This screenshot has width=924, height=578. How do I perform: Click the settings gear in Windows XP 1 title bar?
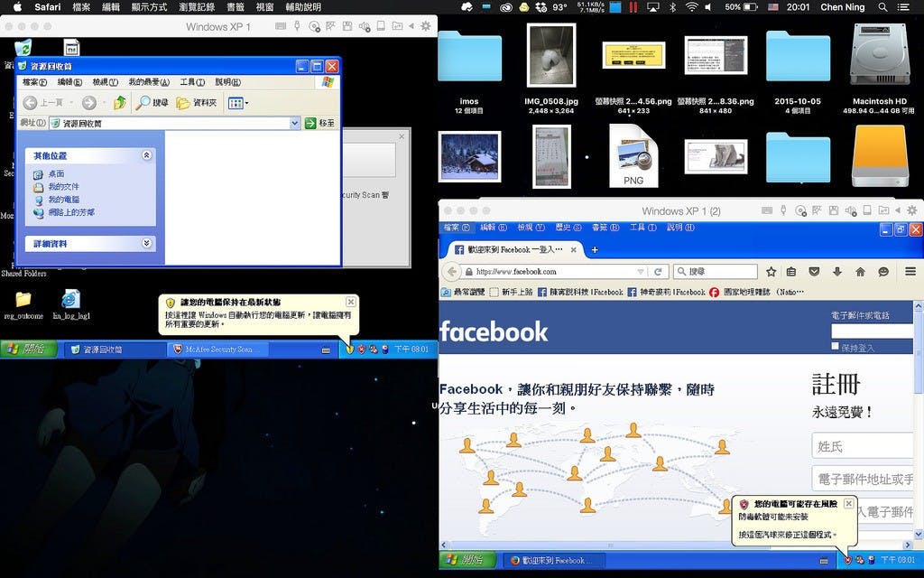426,26
